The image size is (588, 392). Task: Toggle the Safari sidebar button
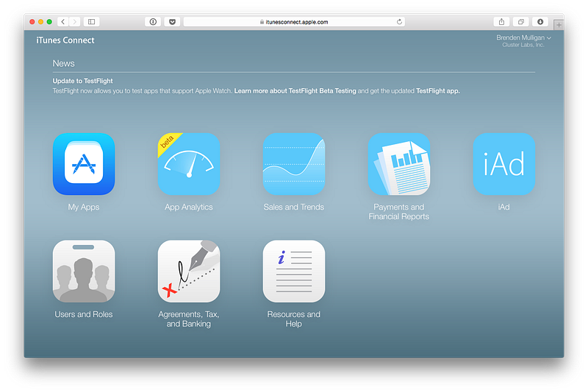point(91,22)
